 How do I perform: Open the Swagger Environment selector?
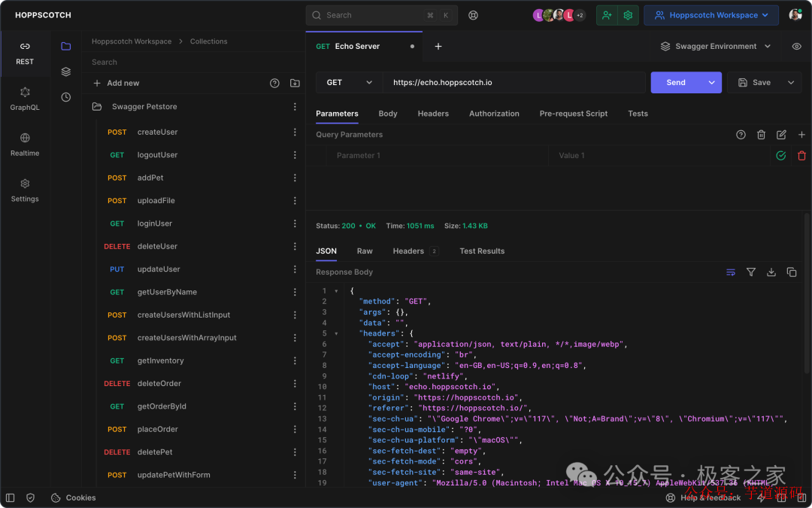click(715, 46)
